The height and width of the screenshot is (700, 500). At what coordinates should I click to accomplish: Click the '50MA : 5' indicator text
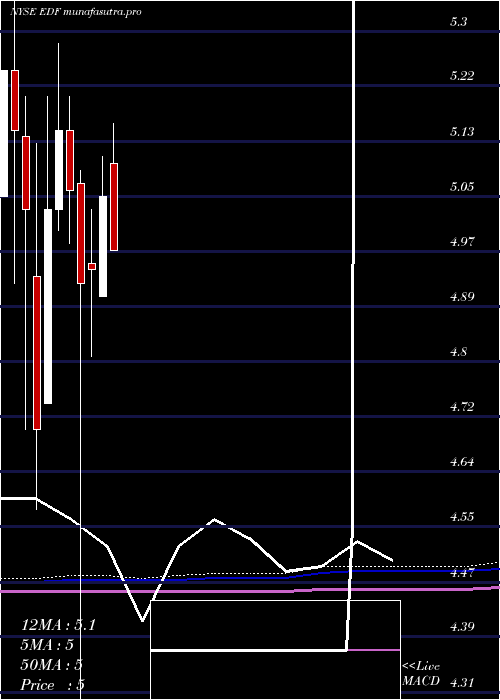coord(52,665)
